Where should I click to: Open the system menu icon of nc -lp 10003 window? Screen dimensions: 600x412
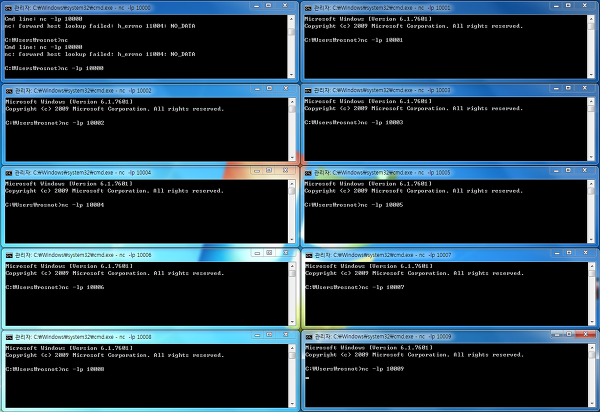tap(308, 90)
